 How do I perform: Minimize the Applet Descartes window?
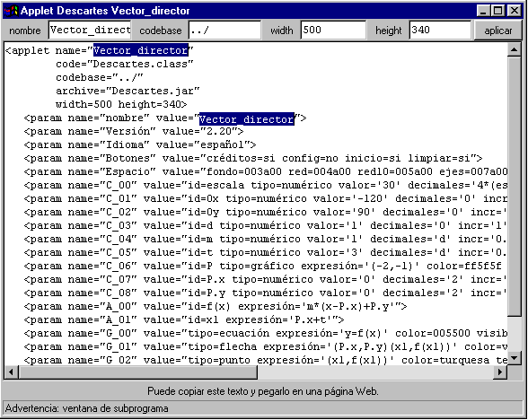point(483,11)
